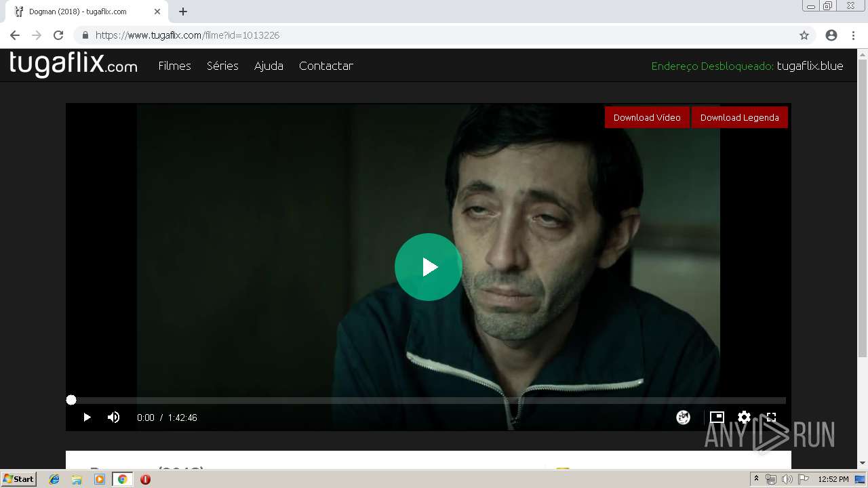The image size is (868, 488).
Task: Close the Dogman (2018) tab
Action: click(157, 12)
